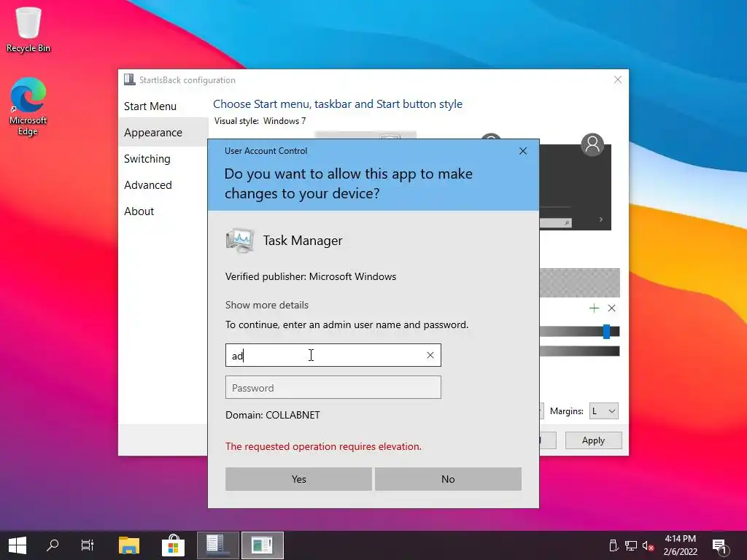Switch to the second running app on taskbar

[263, 545]
